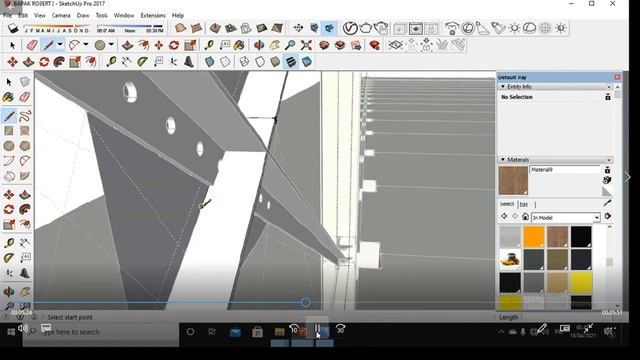Viewport: 640px width, 360px height.
Task: Skip forward 30 seconds
Action: tap(340, 329)
